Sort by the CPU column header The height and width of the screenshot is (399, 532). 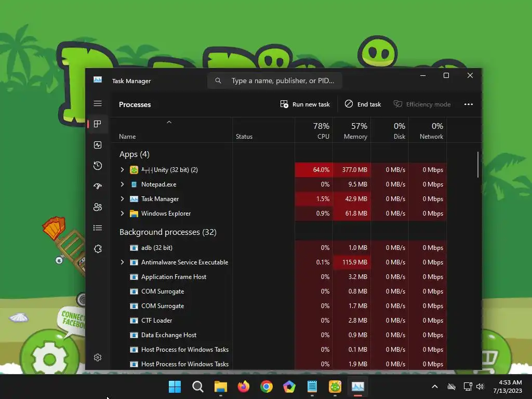click(314, 130)
